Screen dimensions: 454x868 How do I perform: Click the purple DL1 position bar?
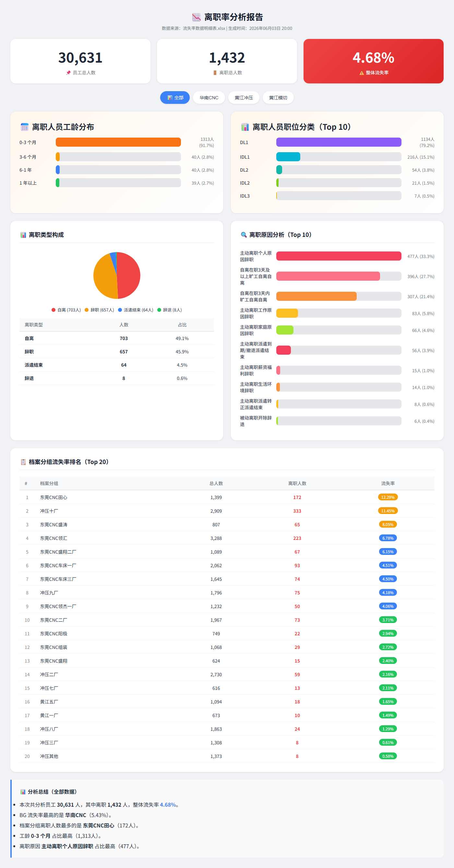tap(339, 142)
